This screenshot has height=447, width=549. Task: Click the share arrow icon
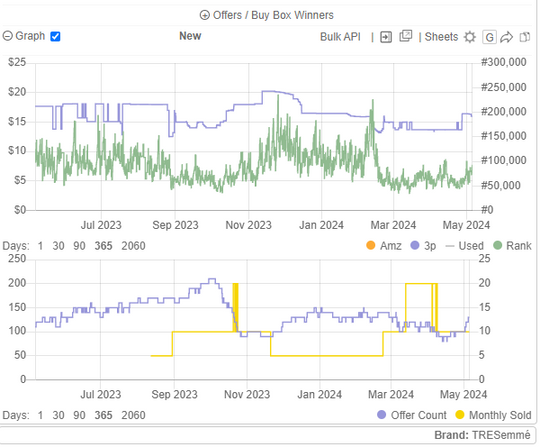(506, 37)
